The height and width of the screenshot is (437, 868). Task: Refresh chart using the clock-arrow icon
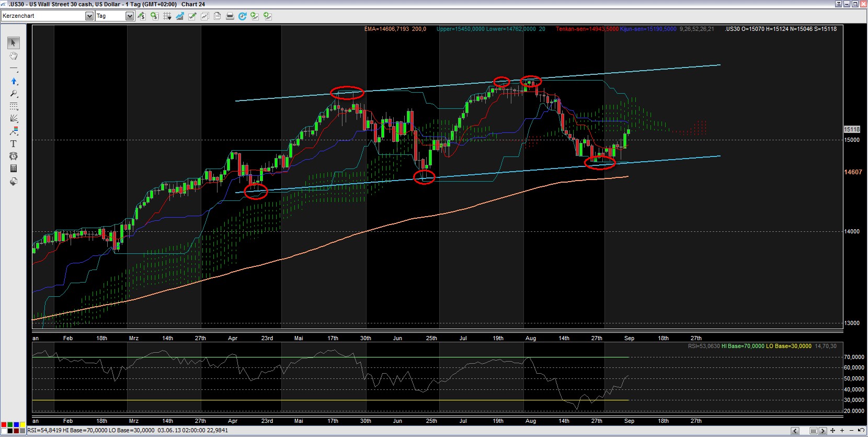pos(242,16)
